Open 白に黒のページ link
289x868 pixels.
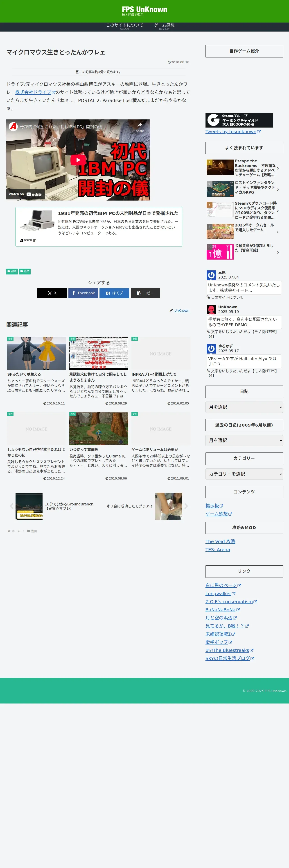tap(224, 585)
